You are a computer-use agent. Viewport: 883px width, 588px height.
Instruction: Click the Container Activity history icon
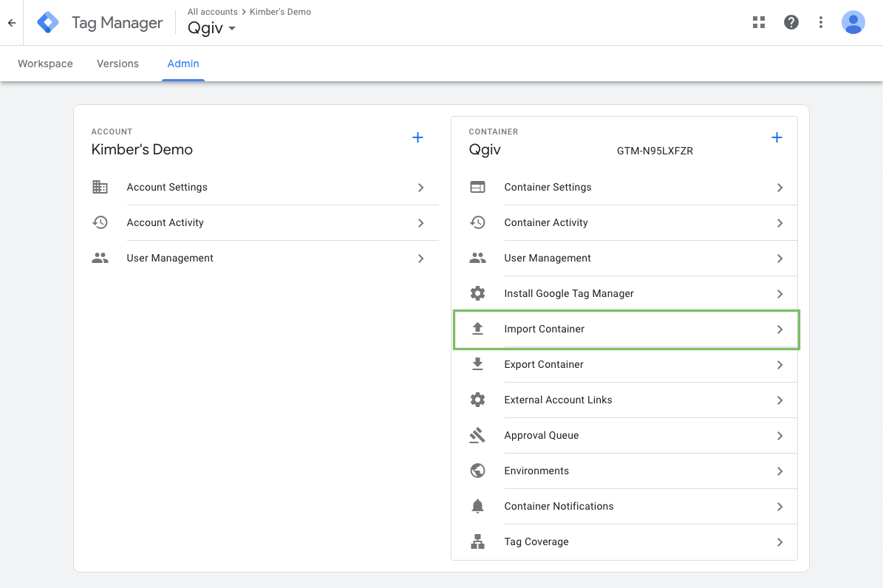click(477, 222)
